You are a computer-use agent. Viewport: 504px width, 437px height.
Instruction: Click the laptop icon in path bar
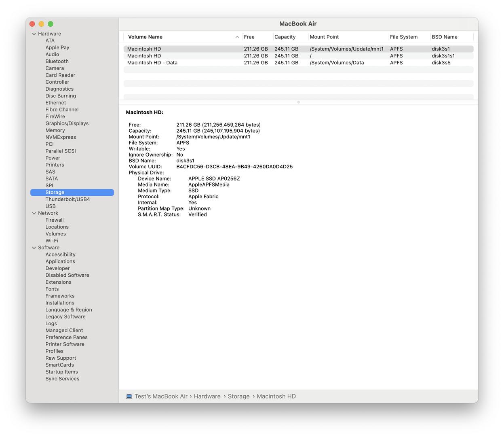(129, 397)
